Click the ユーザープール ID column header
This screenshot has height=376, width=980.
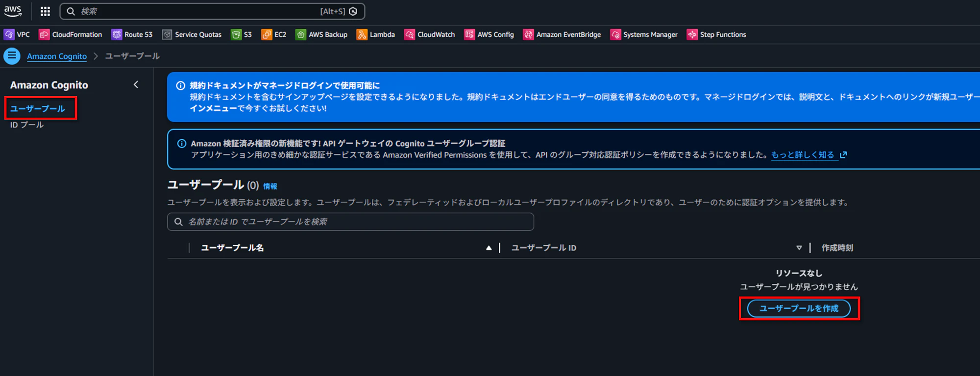pos(544,248)
